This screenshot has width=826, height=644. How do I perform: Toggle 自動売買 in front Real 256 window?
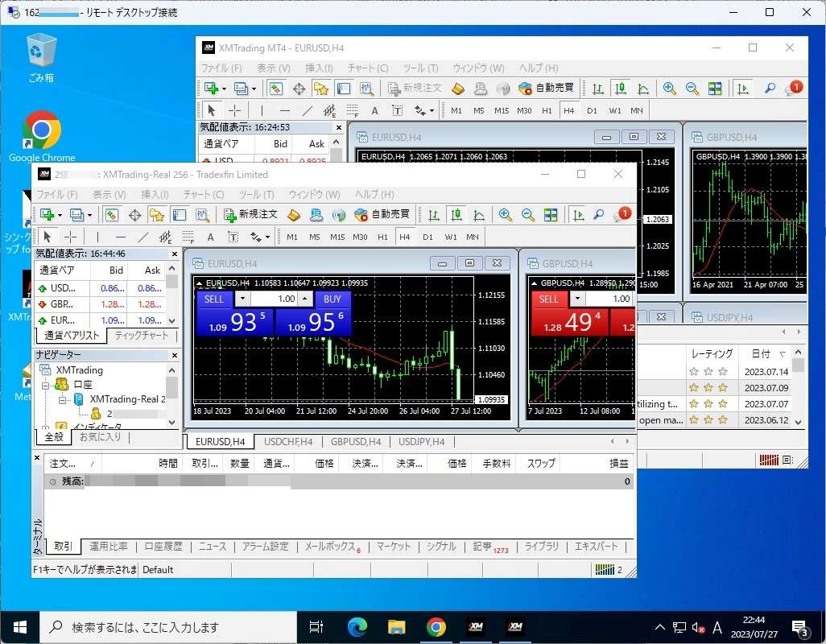click(x=382, y=214)
